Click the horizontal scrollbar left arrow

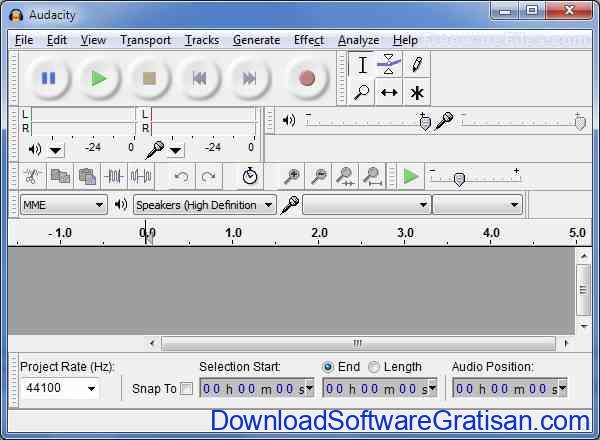pos(152,343)
